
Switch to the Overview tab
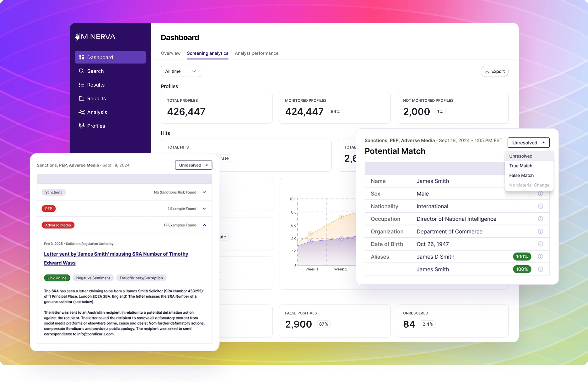coord(170,53)
